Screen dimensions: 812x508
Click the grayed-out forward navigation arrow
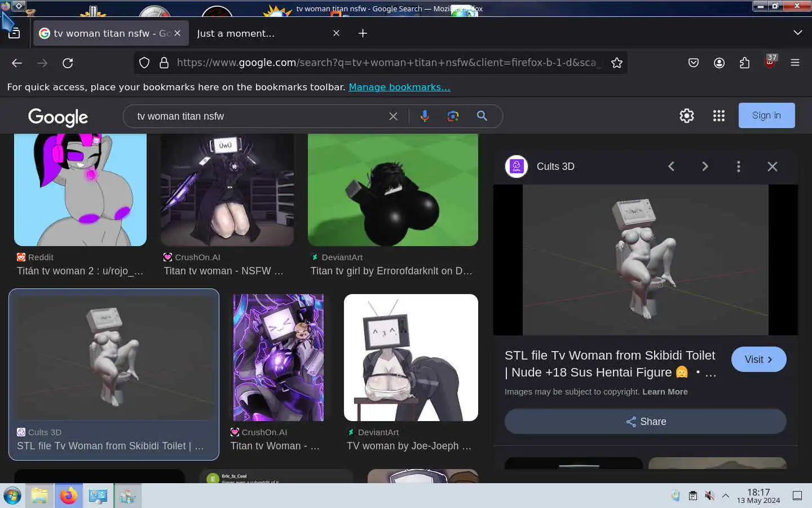pyautogui.click(x=42, y=63)
